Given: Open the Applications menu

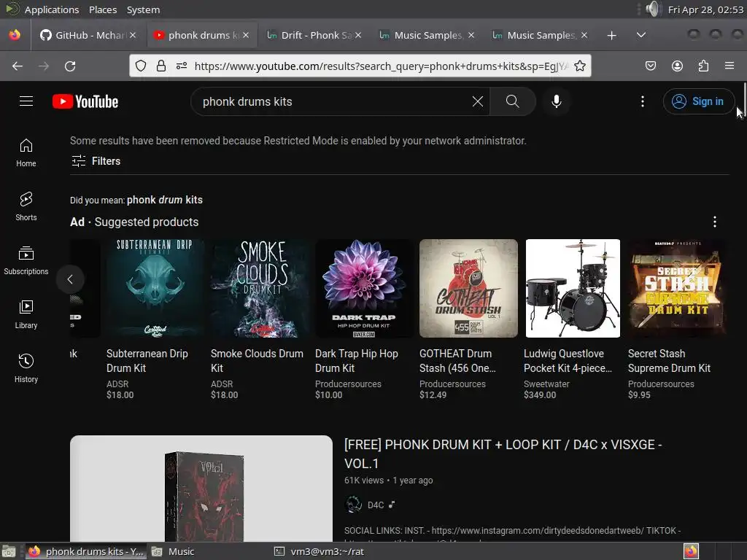Looking at the screenshot, I should 52,9.
